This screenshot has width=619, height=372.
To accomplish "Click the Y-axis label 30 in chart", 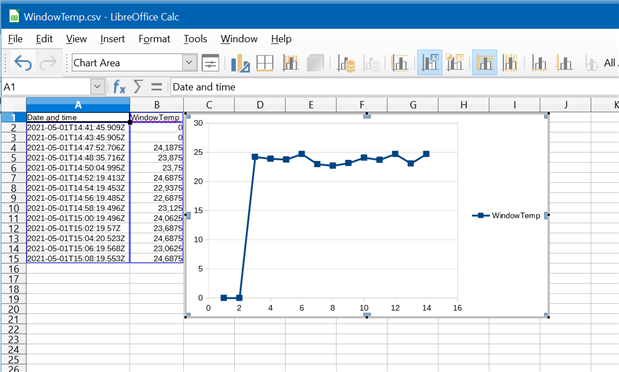I will tap(198, 123).
